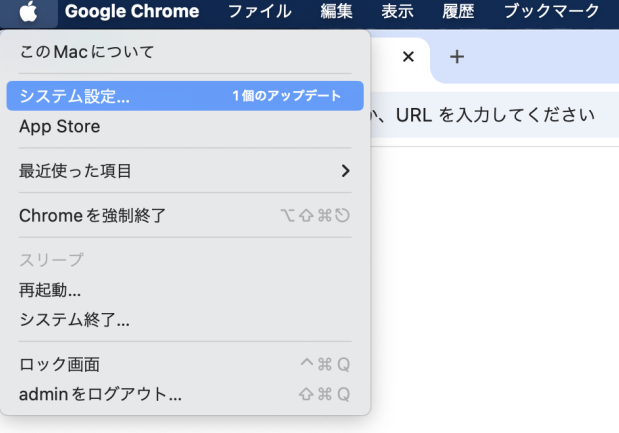
Task: Open the ブックマーク menu
Action: (551, 11)
